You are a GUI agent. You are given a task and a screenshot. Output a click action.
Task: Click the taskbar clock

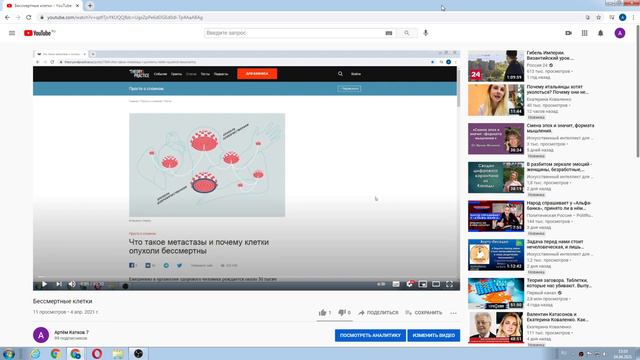click(x=622, y=354)
